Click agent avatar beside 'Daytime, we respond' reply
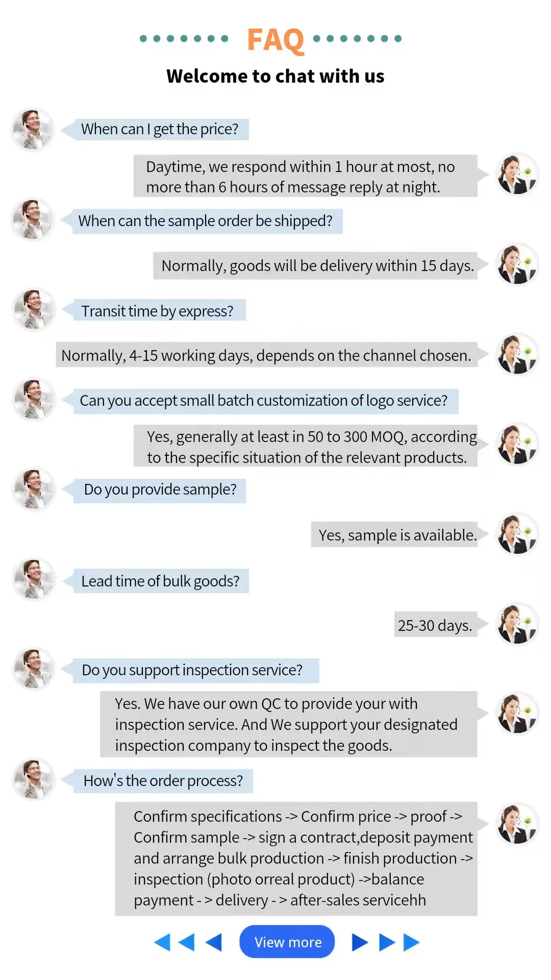Image resolution: width=551 pixels, height=980 pixels. (x=517, y=175)
